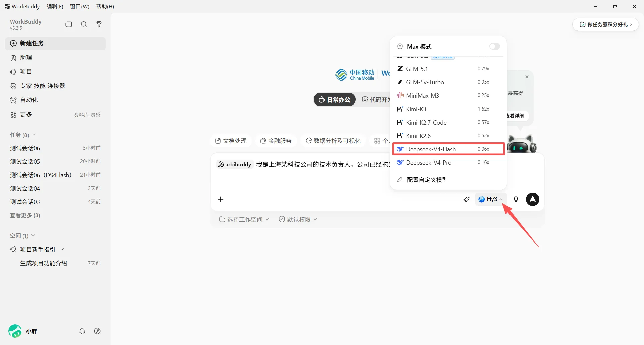Click the Max 模式 brain icon

[x=400, y=46]
